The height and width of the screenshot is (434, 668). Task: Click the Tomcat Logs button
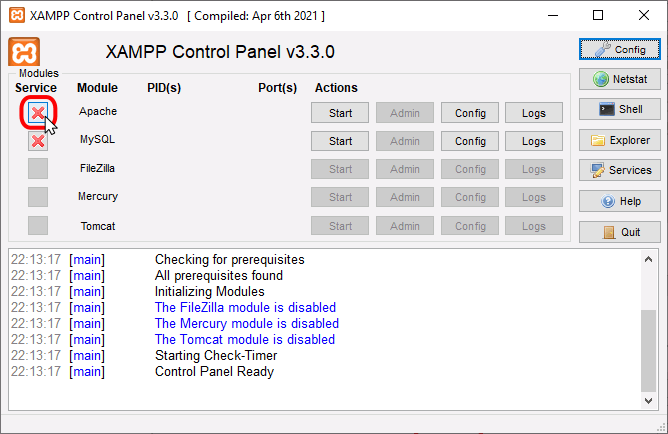[534, 226]
